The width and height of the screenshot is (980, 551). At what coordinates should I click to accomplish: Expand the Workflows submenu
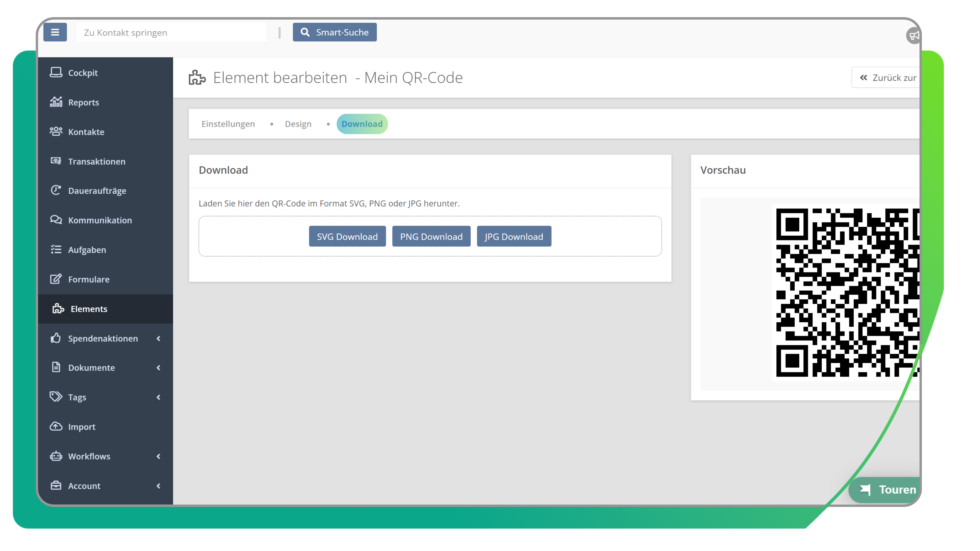coord(158,456)
